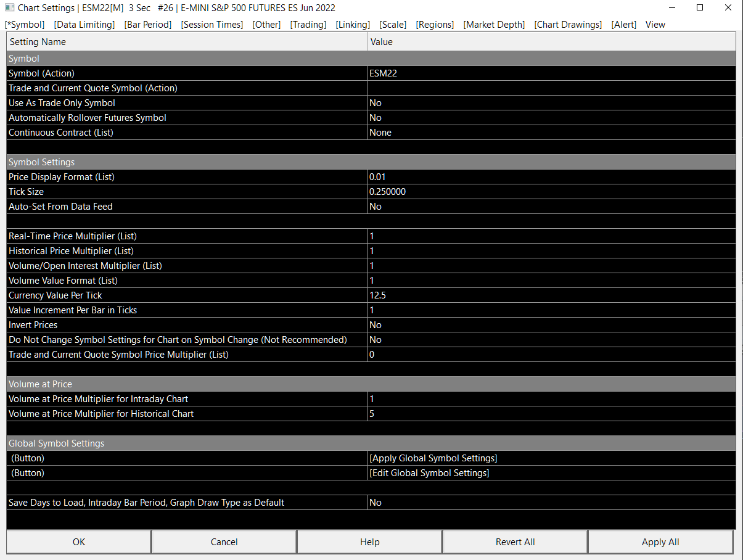Viewport: 743px width, 560px height.
Task: Click the Value column header
Action: point(551,42)
